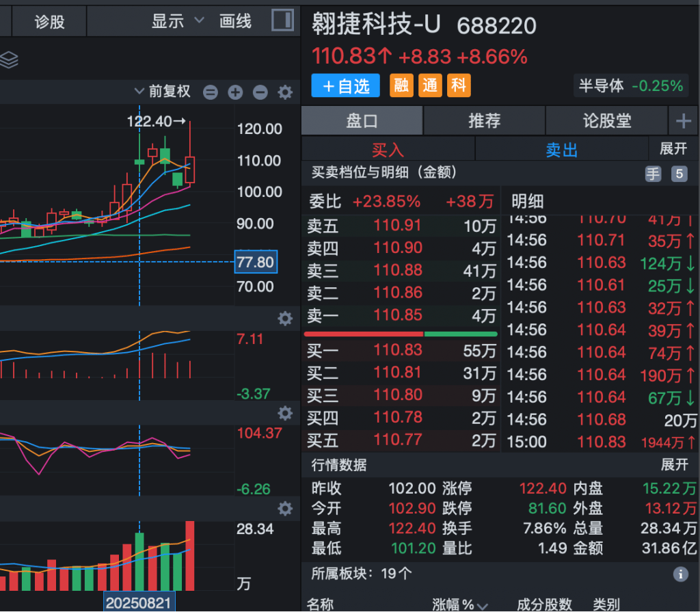Image resolution: width=700 pixels, height=612 pixels.
Task: Click the layers stack icon
Action: coord(9,59)
